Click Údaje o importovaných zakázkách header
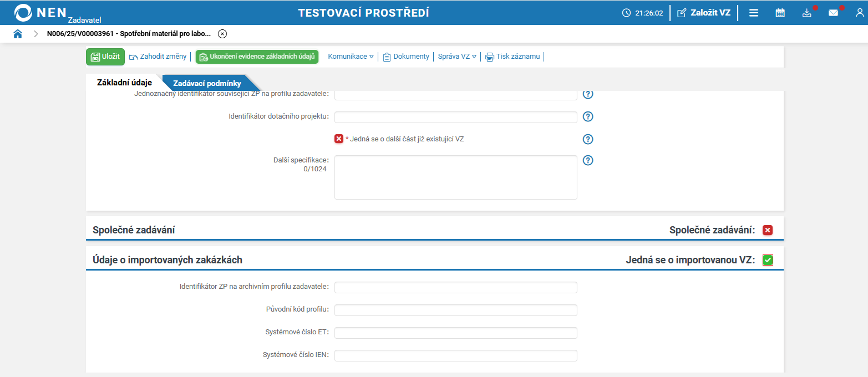Image resolution: width=868 pixels, height=377 pixels. pyautogui.click(x=167, y=260)
